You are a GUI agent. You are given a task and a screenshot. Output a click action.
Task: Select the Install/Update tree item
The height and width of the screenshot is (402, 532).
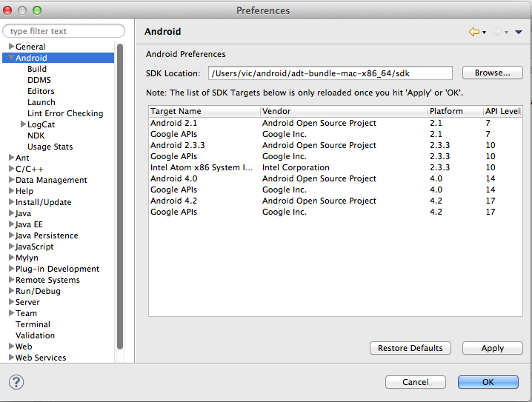44,202
